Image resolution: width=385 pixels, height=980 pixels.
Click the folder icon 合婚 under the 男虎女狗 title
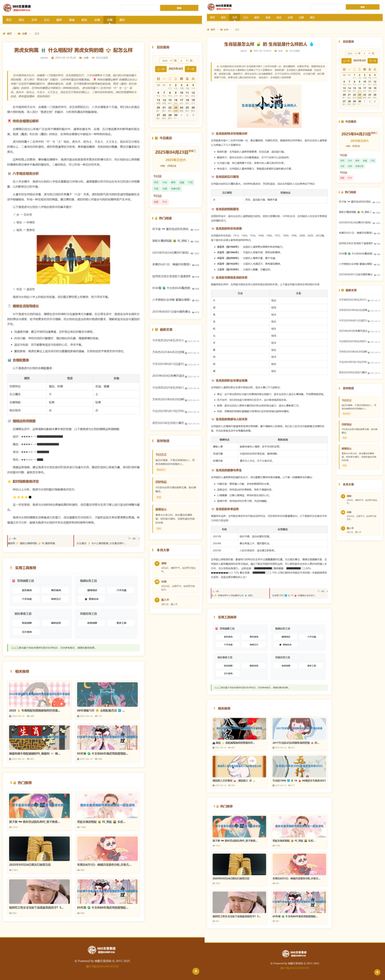coord(81,58)
